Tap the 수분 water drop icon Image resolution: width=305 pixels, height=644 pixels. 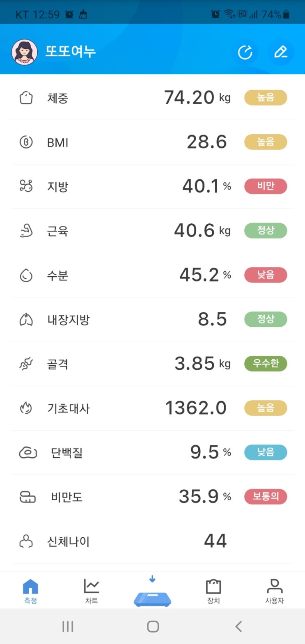pyautogui.click(x=26, y=275)
